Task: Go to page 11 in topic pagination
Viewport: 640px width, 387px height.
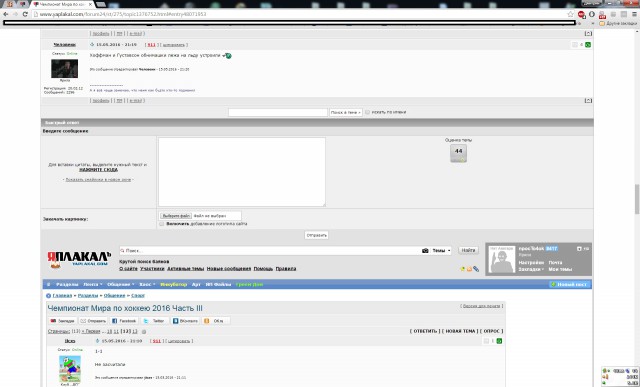Action: (x=116, y=331)
